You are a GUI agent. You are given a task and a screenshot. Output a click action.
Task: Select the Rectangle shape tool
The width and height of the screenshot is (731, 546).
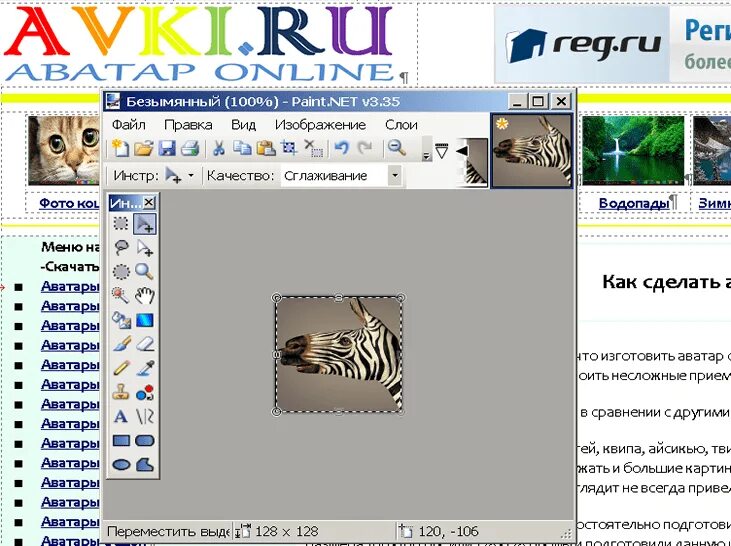121,441
